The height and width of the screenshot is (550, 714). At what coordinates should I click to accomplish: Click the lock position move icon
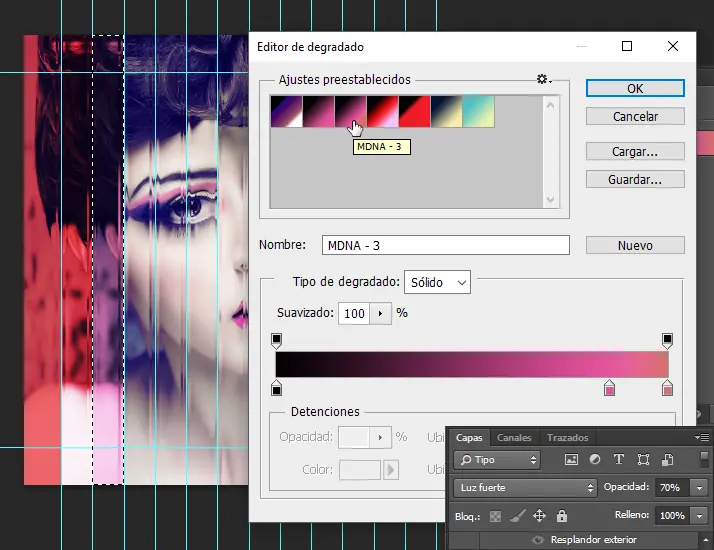(540, 516)
